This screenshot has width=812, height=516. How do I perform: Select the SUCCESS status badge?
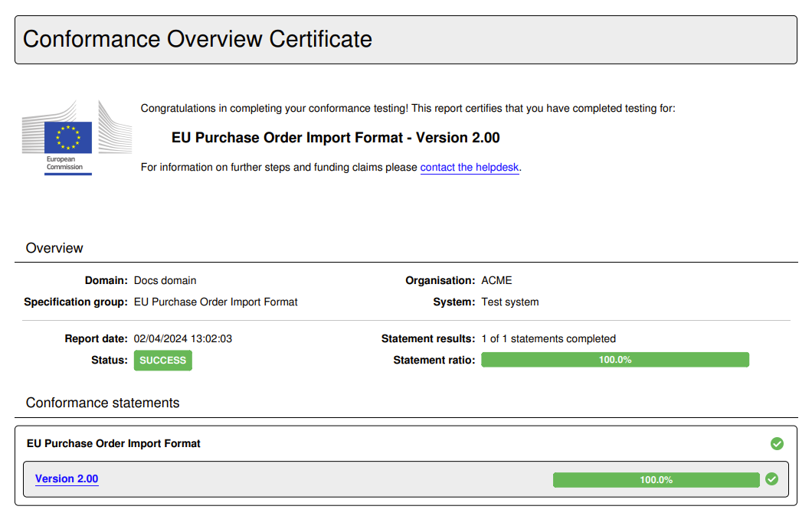click(162, 360)
